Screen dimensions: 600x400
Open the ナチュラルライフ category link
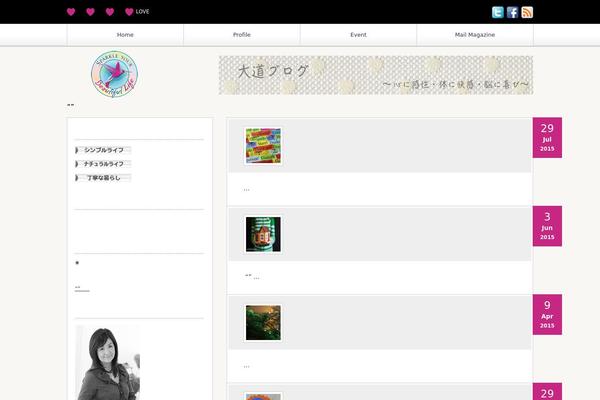point(103,164)
